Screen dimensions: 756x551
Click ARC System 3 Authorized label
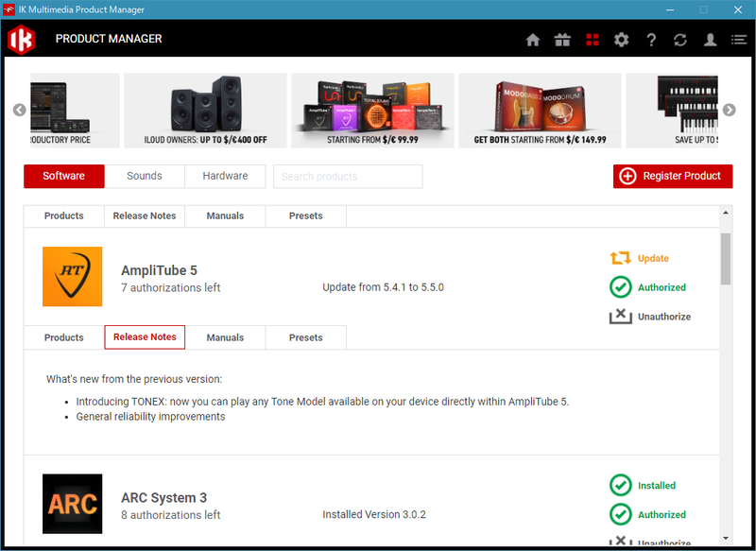[661, 515]
